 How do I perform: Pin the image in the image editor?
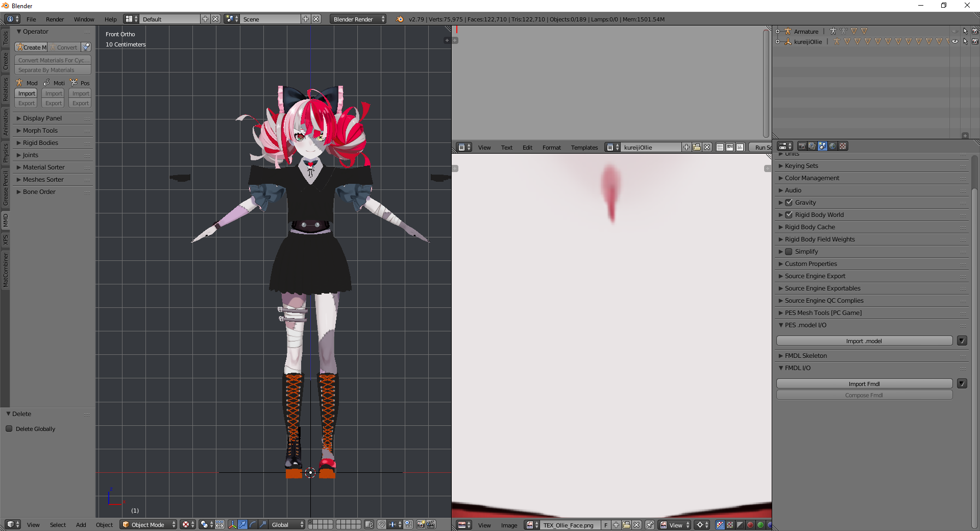tap(649, 525)
